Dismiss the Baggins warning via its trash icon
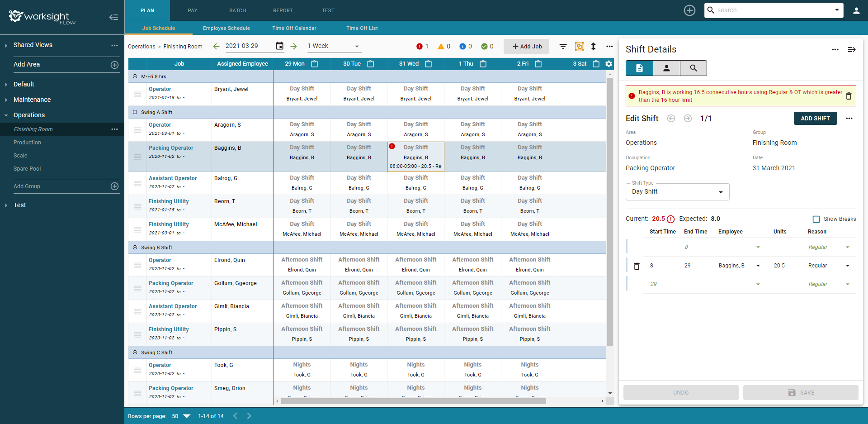868x424 pixels. 849,96
